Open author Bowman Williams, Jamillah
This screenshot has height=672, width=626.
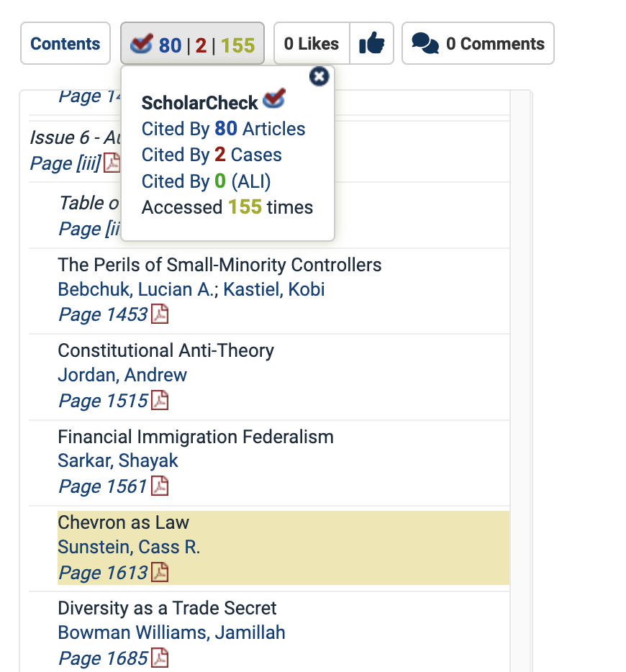click(x=171, y=632)
